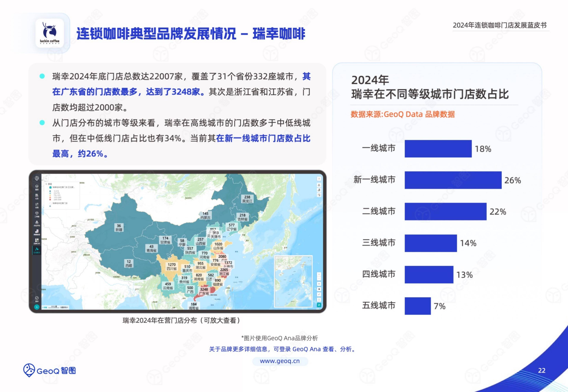The image size is (568, 392).
Task: Click the dark teal 12-319 legend swatch
Action: coord(50,191)
